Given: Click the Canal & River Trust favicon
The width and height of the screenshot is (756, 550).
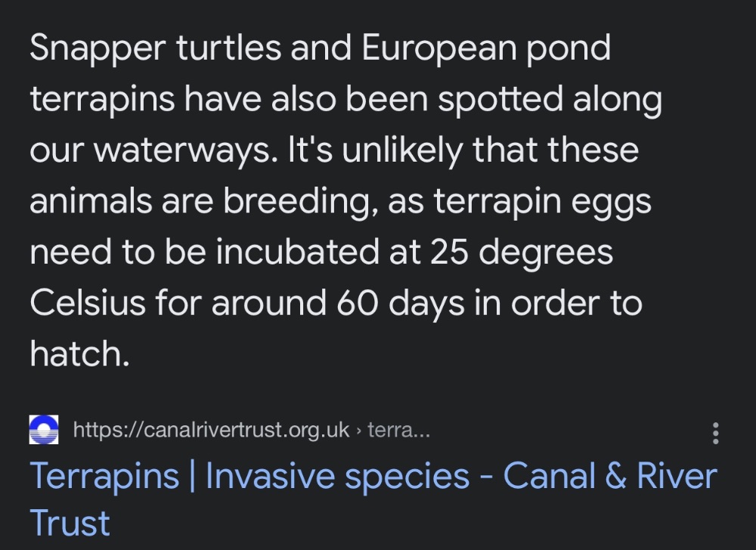Looking at the screenshot, I should tap(44, 430).
